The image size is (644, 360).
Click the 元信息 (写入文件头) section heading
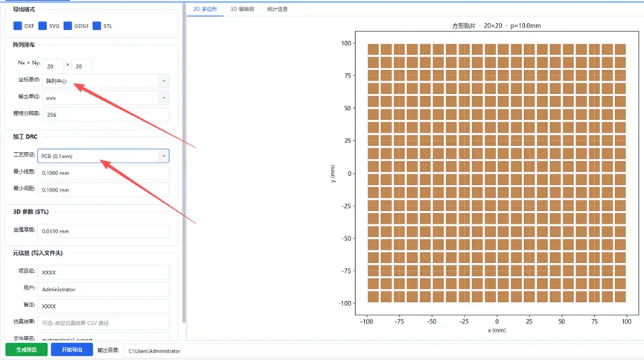(x=38, y=253)
